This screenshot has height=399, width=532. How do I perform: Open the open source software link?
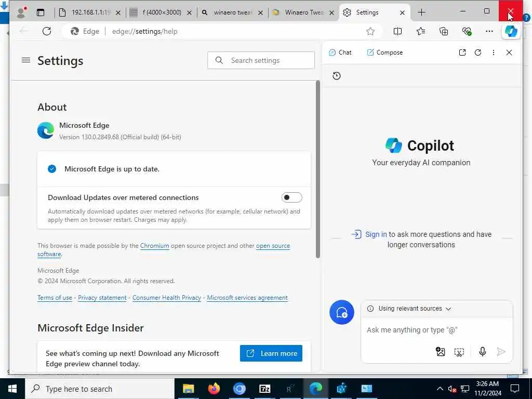(x=164, y=250)
